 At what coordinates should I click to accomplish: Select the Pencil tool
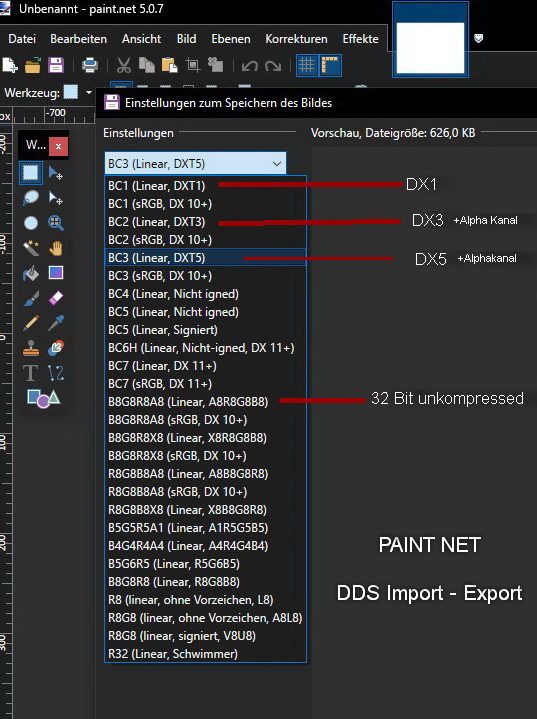[31, 323]
